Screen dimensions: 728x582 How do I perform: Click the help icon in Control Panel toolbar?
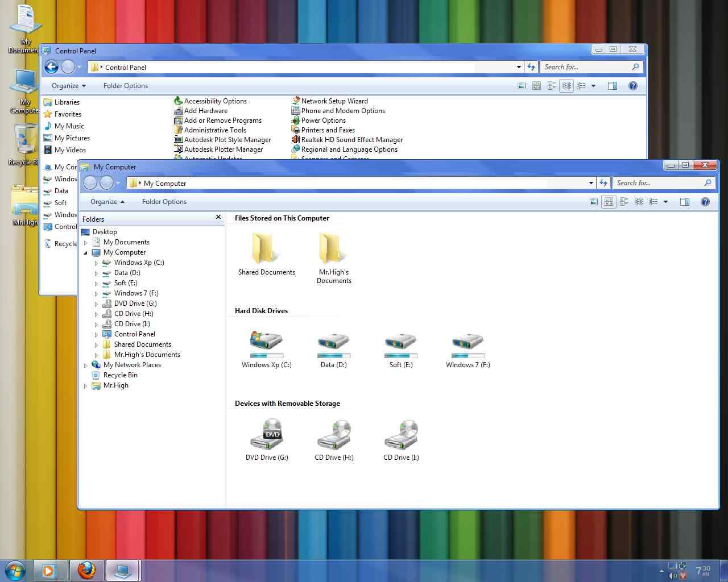pos(632,86)
